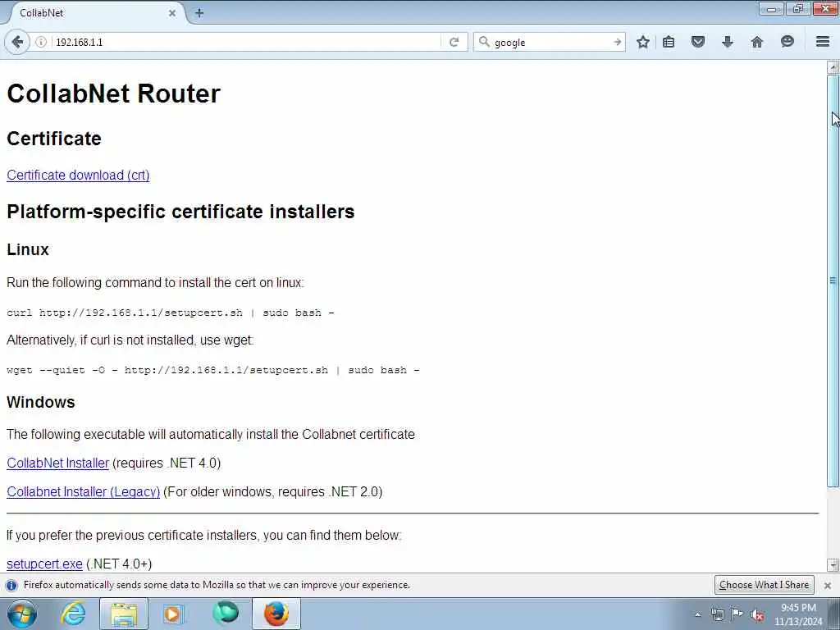Viewport: 840px width, 630px height.
Task: Open the network tray icon
Action: [x=717, y=615]
